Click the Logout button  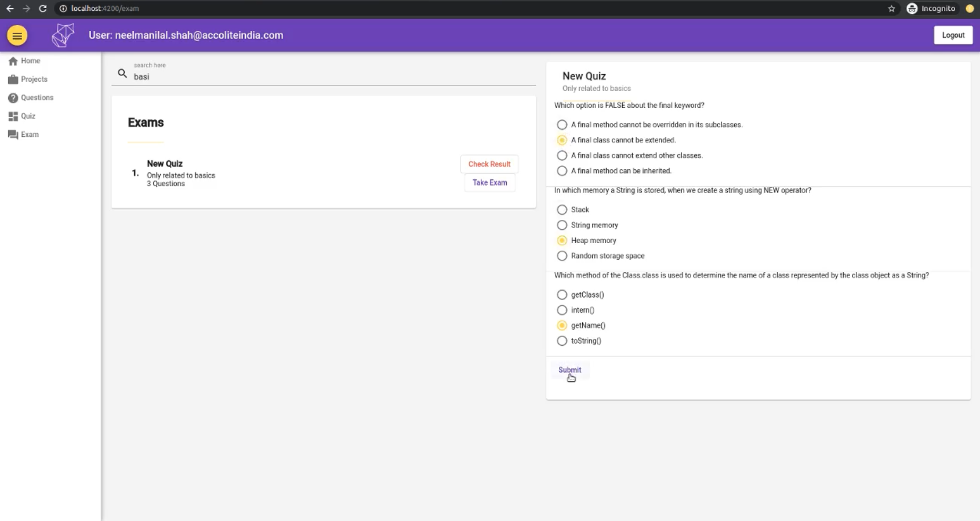[953, 35]
